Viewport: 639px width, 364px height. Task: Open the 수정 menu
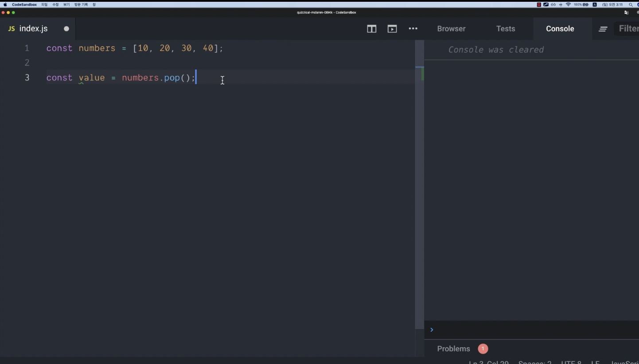coord(55,4)
